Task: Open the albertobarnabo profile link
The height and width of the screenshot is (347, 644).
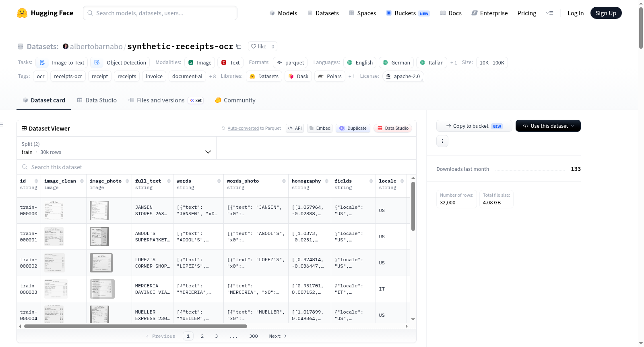Action: point(96,46)
